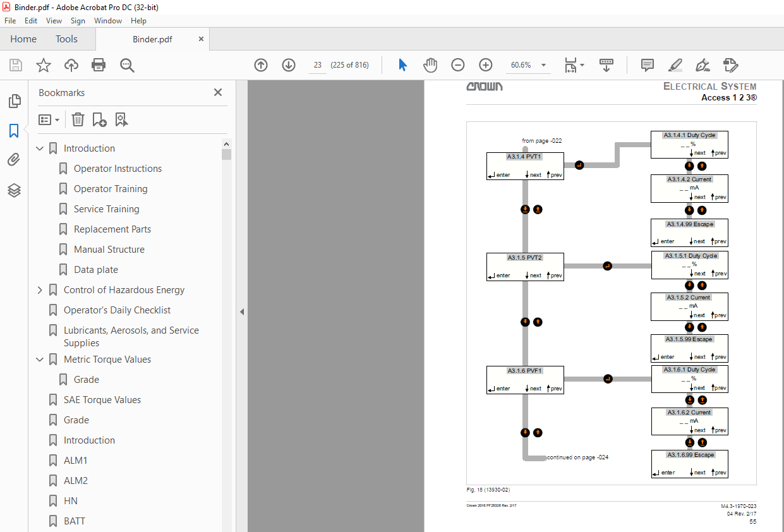The image size is (784, 532).
Task: Zoom out with the minus circle
Action: (458, 65)
